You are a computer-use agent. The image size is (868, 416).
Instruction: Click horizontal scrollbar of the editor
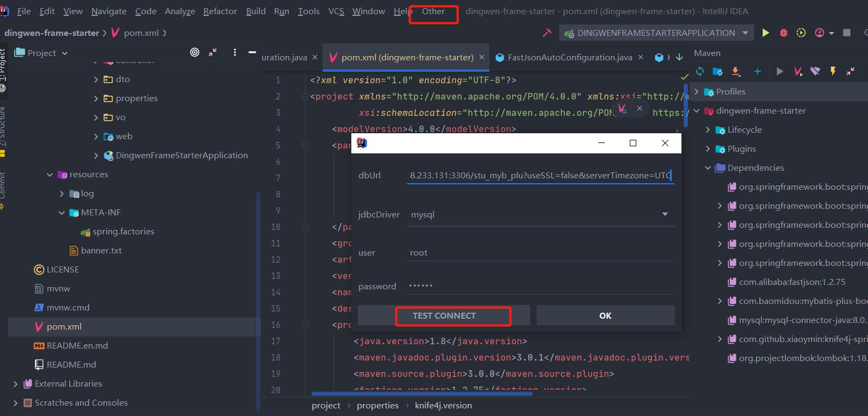pos(421,394)
